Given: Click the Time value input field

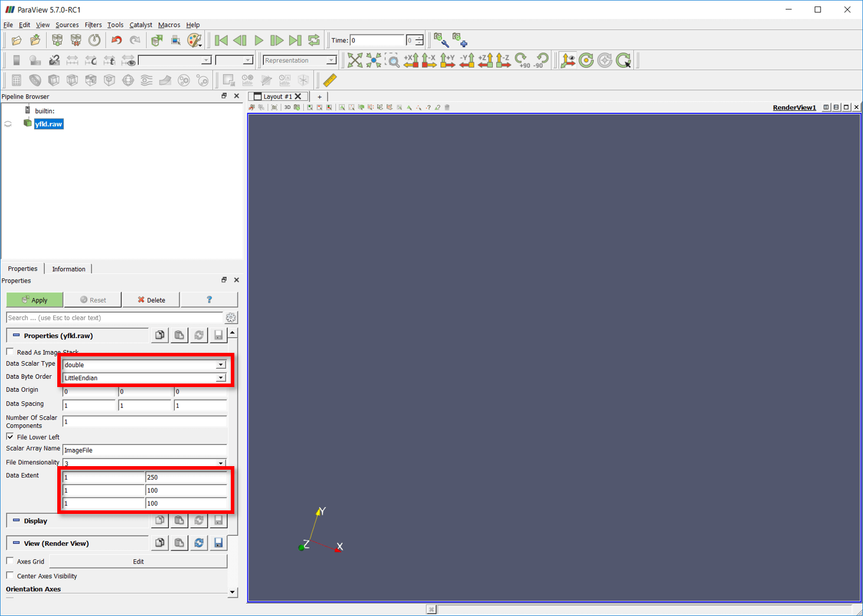Looking at the screenshot, I should (377, 40).
